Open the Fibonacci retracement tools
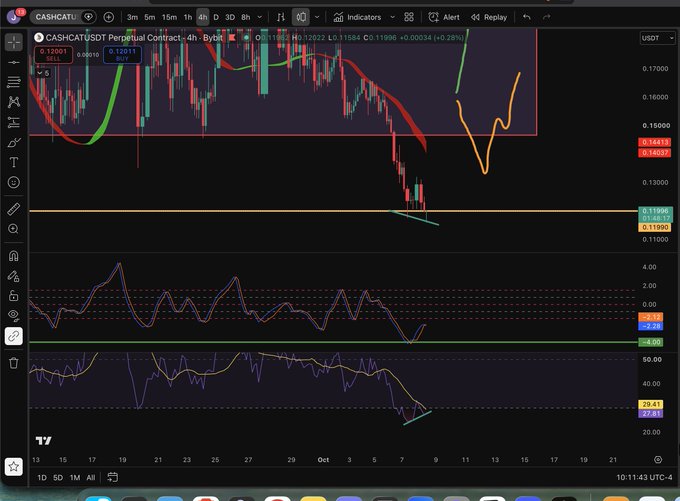This screenshot has width=680, height=501. click(x=13, y=82)
